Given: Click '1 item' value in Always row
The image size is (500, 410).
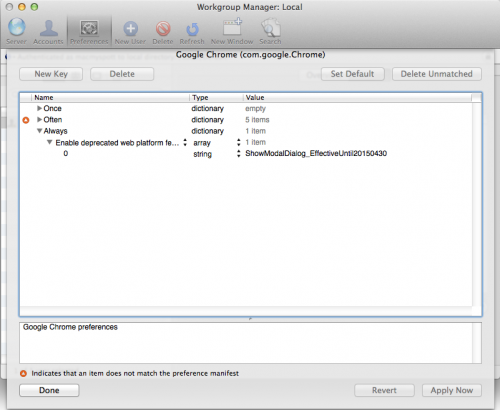Looking at the screenshot, I should pos(255,131).
